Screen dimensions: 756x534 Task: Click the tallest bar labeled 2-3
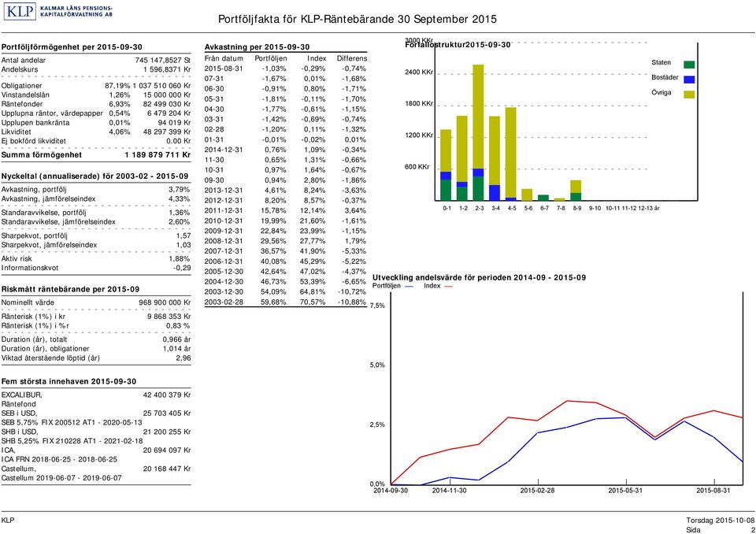coord(478,132)
